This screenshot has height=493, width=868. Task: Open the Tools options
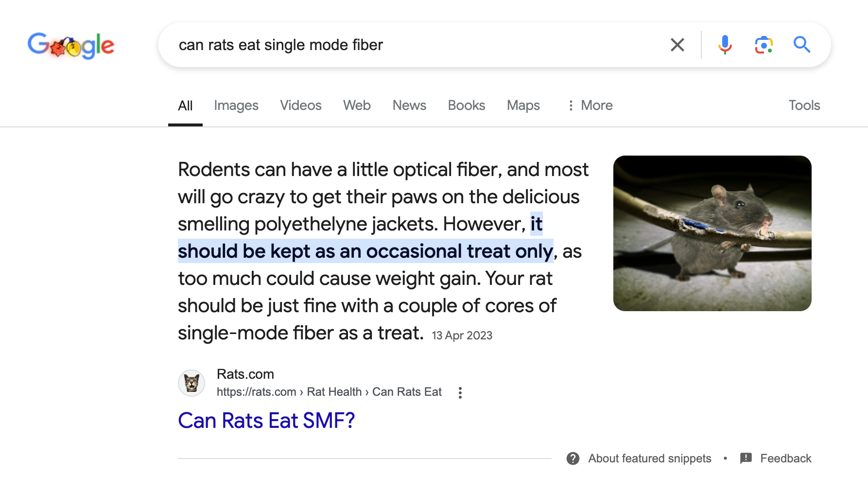(804, 106)
